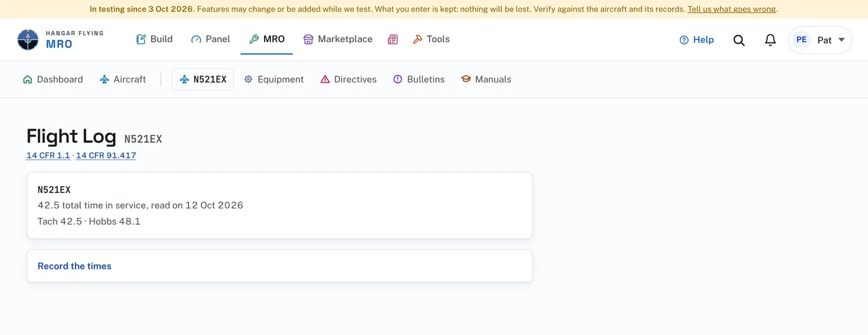Select the N521EX aircraft chip
This screenshot has height=335, width=868.
[203, 79]
